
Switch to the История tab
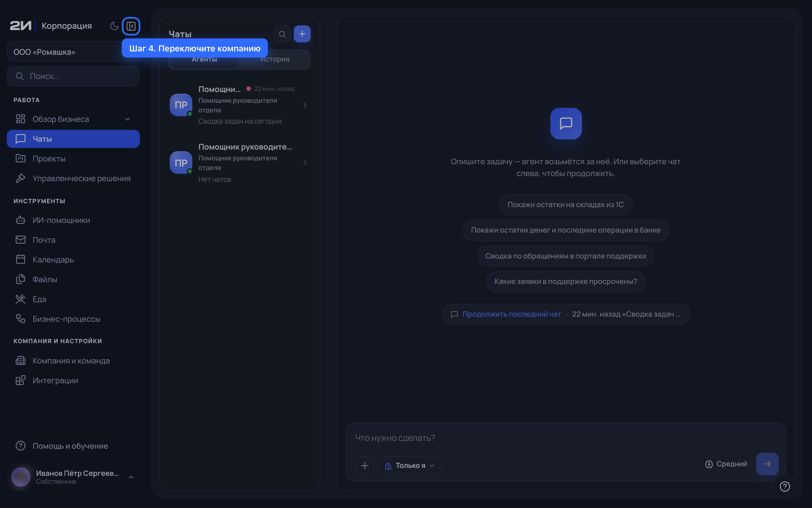coord(274,59)
